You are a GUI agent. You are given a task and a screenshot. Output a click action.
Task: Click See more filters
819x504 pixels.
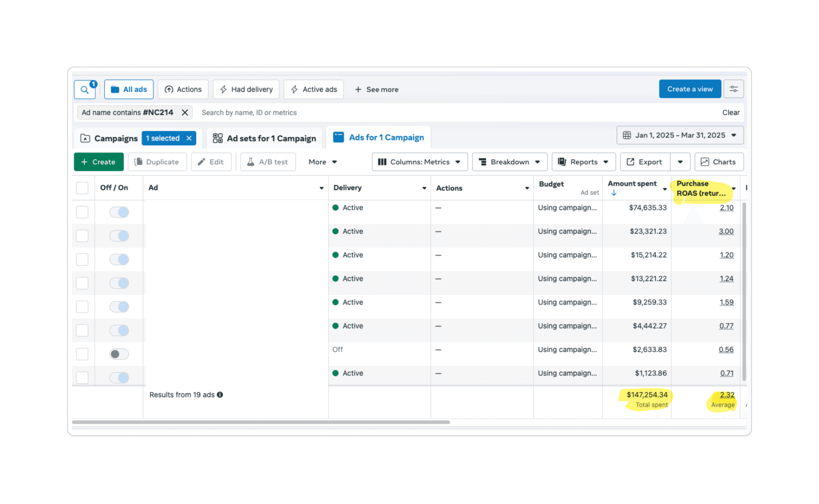tap(377, 89)
